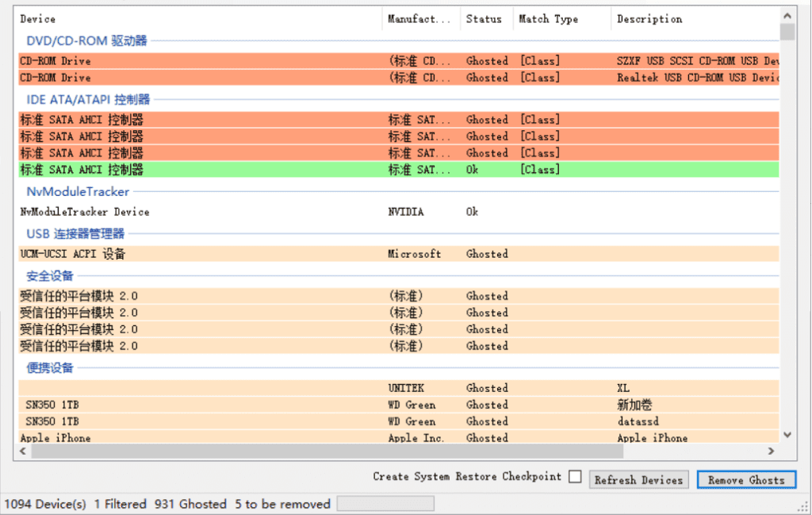Click the horizontal scrollbar left arrow
Image resolution: width=812 pixels, height=515 pixels.
(x=23, y=451)
